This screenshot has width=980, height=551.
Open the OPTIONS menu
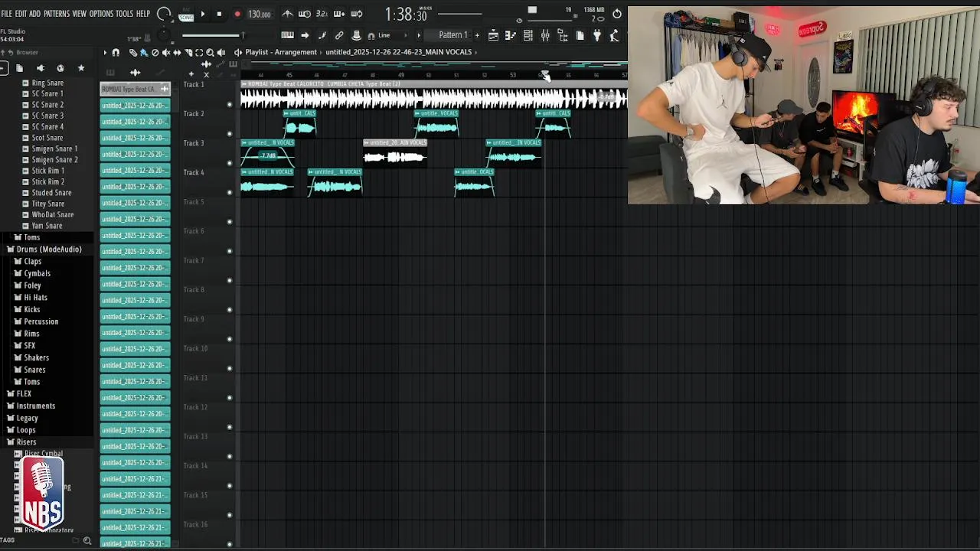tap(101, 14)
